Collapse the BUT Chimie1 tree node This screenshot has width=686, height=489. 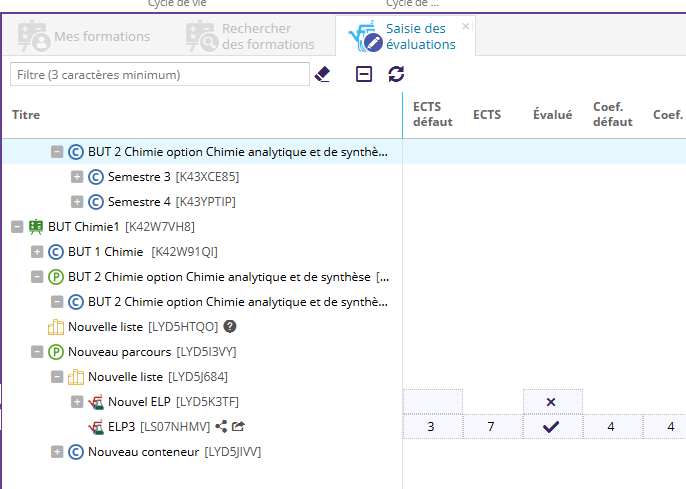17,227
